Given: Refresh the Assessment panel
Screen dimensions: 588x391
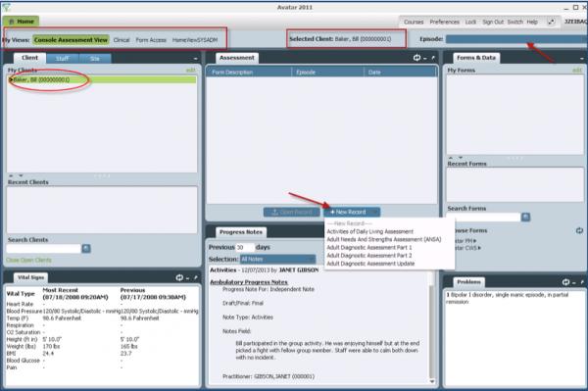Looking at the screenshot, I should [416, 58].
